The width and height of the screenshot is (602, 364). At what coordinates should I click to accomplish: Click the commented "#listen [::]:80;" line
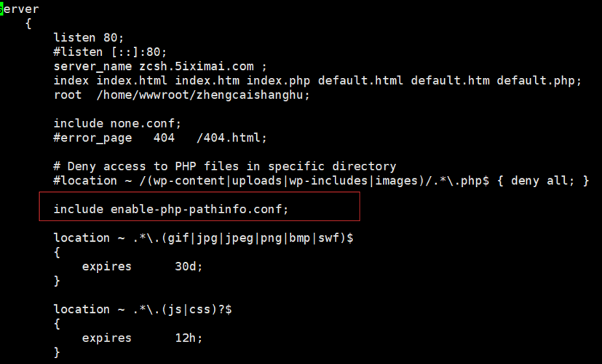(110, 52)
